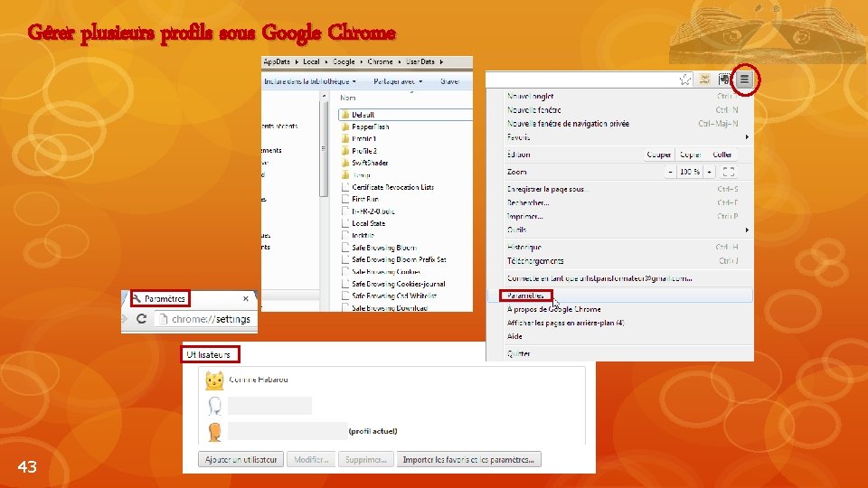868x488 pixels.
Task: Click Importer les favoris et les paramètres
Action: (468, 459)
